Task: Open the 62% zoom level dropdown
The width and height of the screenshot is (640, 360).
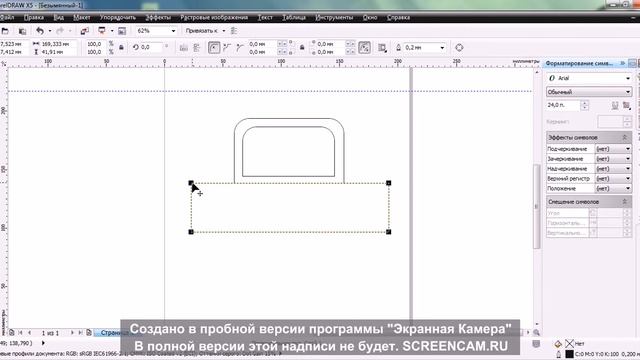Action: 173,31
